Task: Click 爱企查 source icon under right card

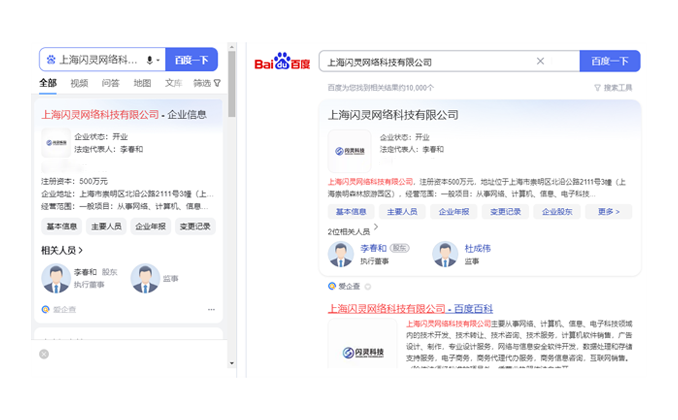Action: point(332,286)
